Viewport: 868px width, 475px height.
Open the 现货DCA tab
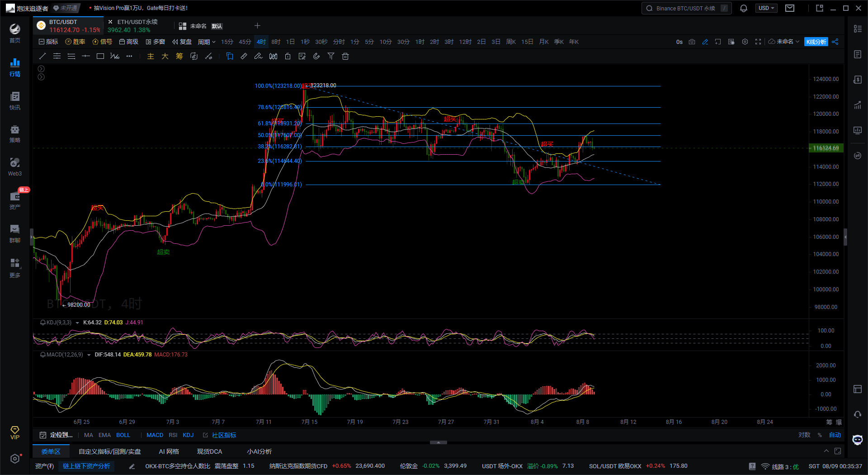(x=210, y=451)
